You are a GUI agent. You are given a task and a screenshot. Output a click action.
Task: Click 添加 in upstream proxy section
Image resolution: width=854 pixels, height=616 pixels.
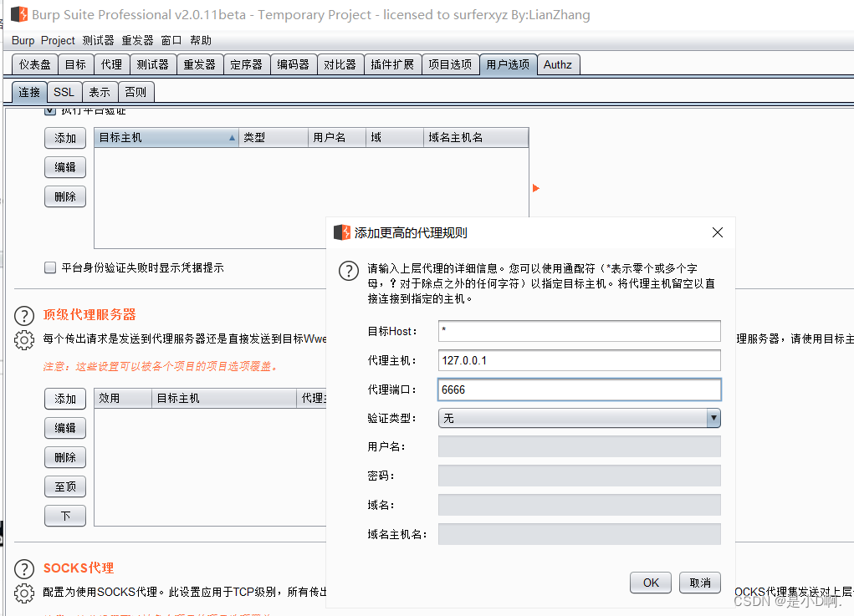coord(65,399)
